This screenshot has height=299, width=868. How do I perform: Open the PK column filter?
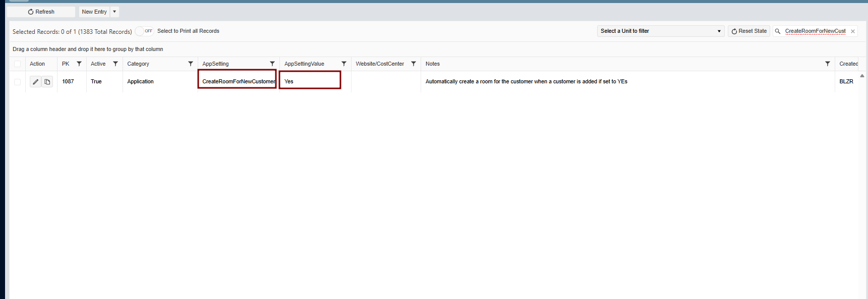tap(79, 64)
